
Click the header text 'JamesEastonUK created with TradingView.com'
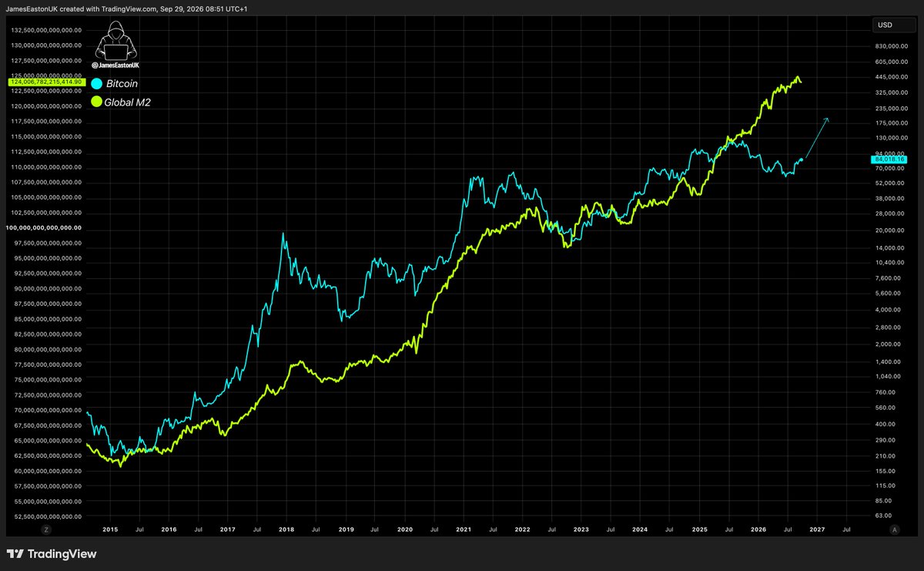tap(83, 8)
